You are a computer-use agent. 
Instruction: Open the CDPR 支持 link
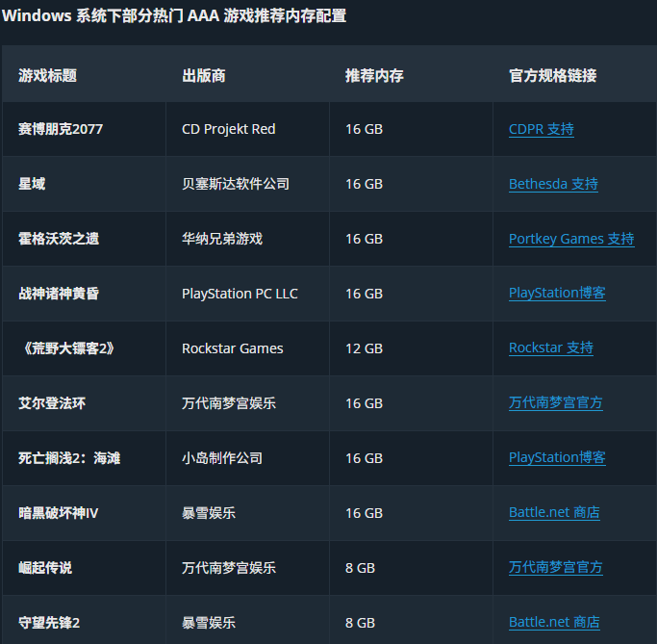coord(541,129)
